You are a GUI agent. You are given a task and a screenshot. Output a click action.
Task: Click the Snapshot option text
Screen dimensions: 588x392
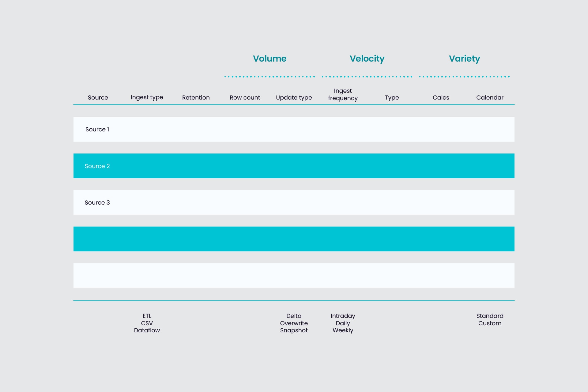pos(294,330)
